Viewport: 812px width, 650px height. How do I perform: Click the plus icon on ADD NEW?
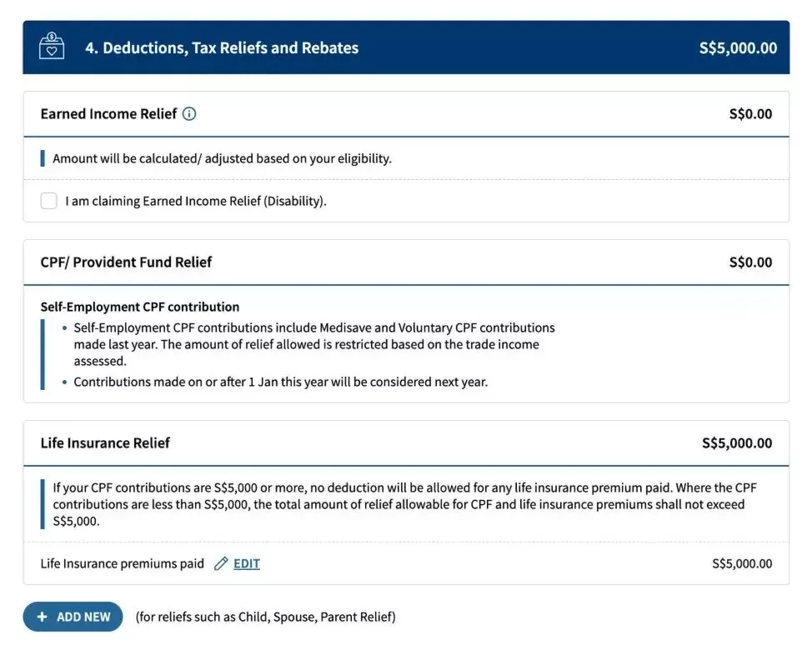pos(43,617)
